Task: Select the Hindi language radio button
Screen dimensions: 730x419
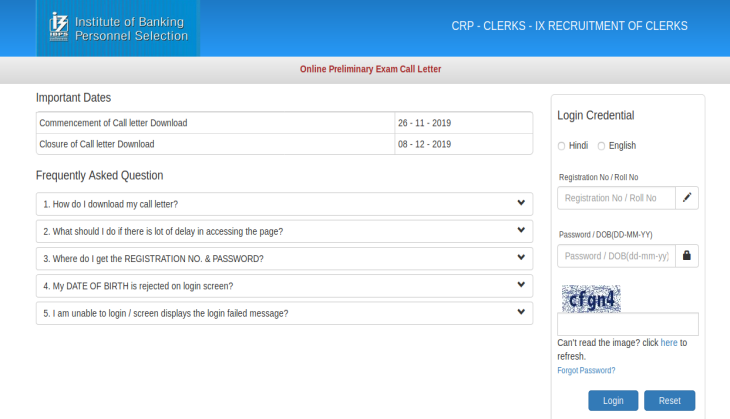Action: [561, 146]
